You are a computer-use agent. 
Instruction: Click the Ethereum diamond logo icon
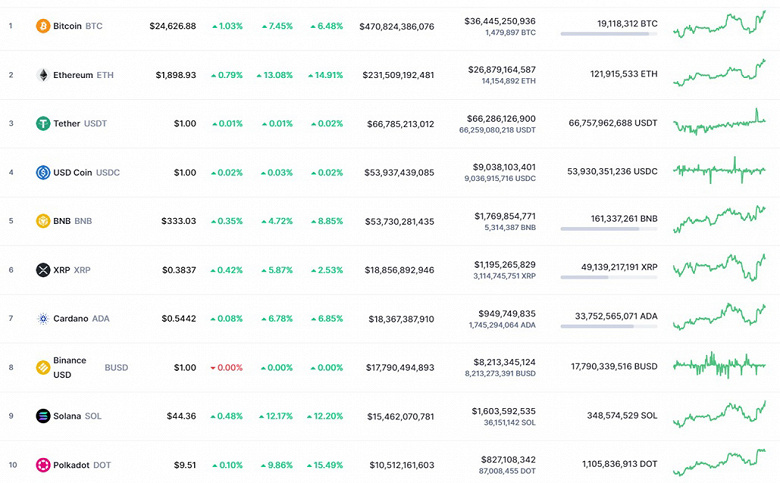[x=43, y=75]
